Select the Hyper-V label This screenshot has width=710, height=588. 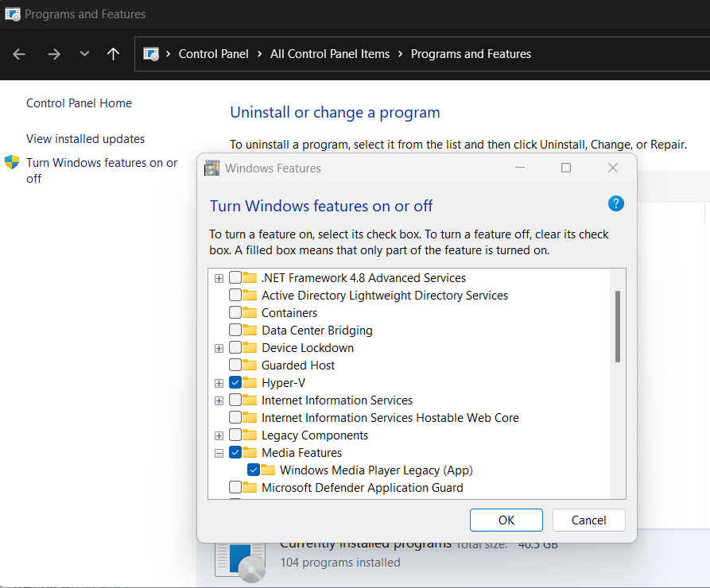284,383
